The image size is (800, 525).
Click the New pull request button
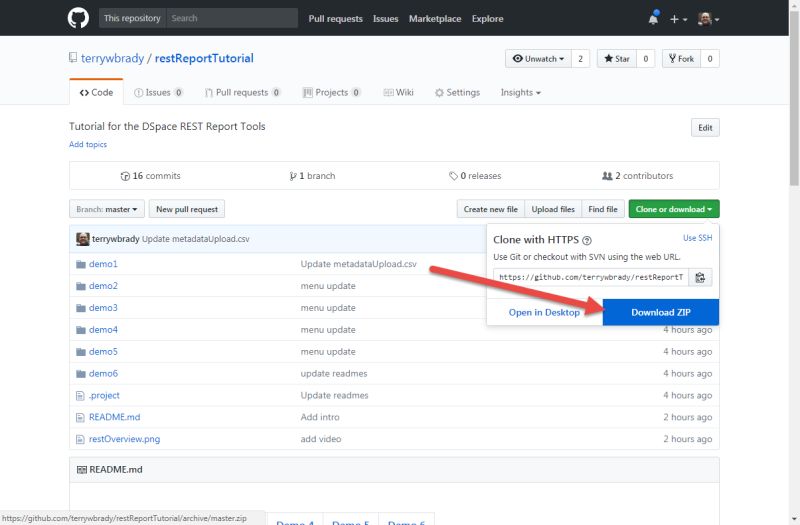pyautogui.click(x=187, y=209)
